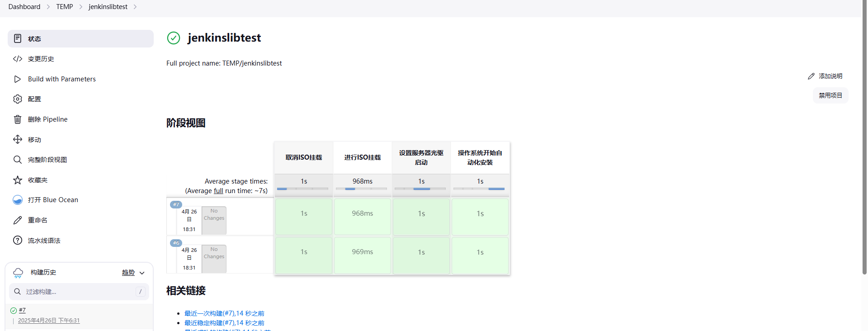The height and width of the screenshot is (331, 868).
Task: Click the 完整阶段视图 magnifier icon
Action: [18, 160]
